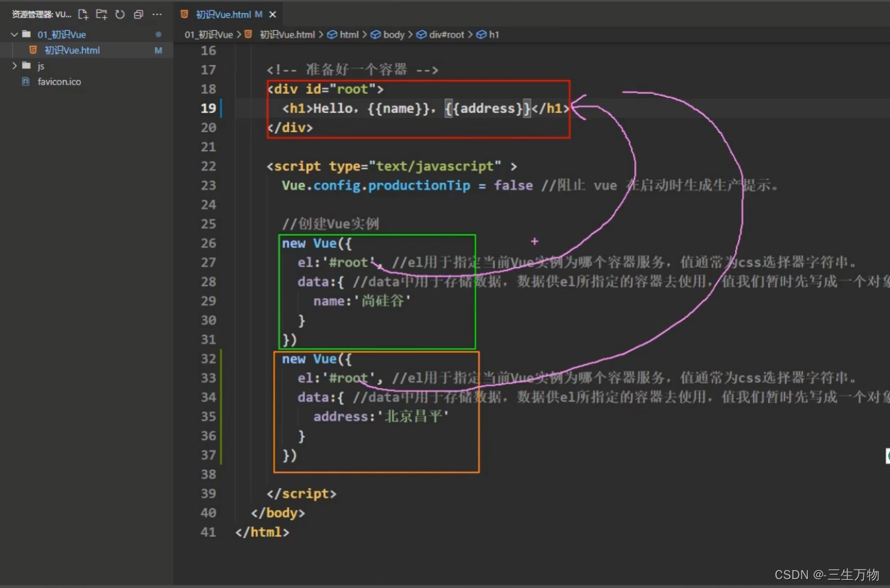Click the cube icon before body breadcrumb
Image resolution: width=890 pixels, height=588 pixels.
[x=376, y=34]
